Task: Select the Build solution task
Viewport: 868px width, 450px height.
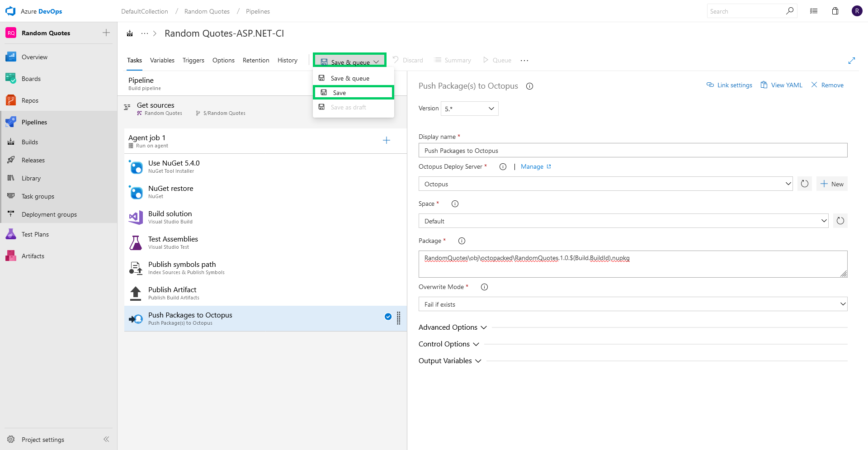Action: 265,217
